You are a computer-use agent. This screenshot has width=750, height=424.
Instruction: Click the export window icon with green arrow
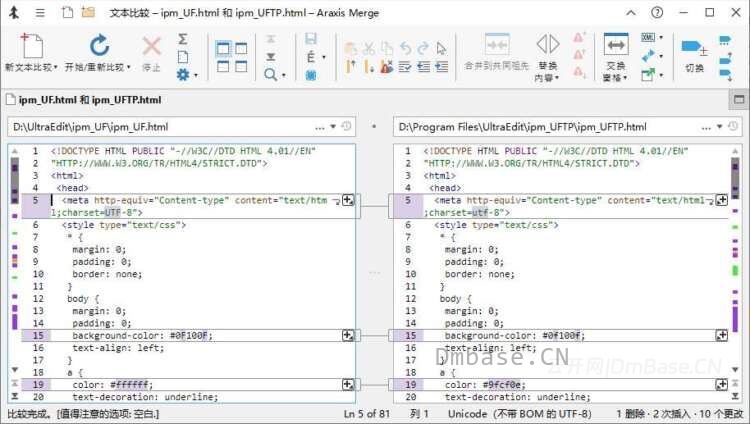[x=648, y=75]
